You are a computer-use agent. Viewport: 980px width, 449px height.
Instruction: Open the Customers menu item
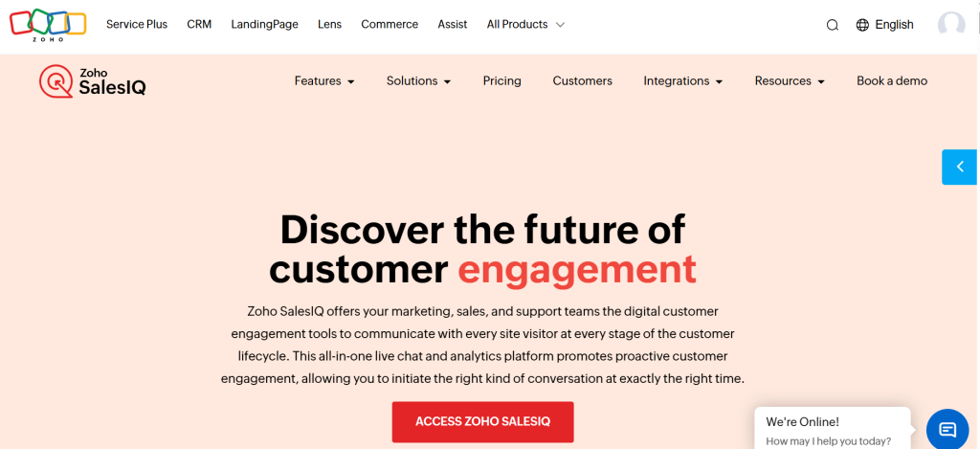point(582,81)
